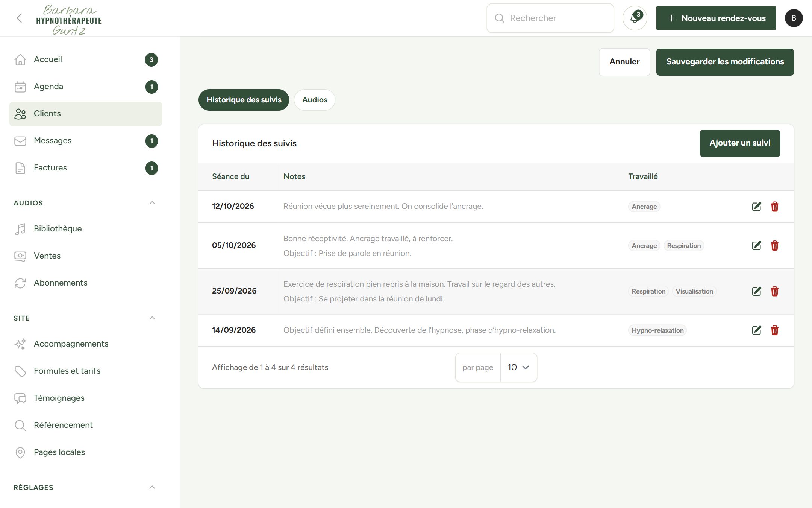Viewport: 812px width, 508px height.
Task: Collapse the AUDIOS sidebar section
Action: point(152,203)
